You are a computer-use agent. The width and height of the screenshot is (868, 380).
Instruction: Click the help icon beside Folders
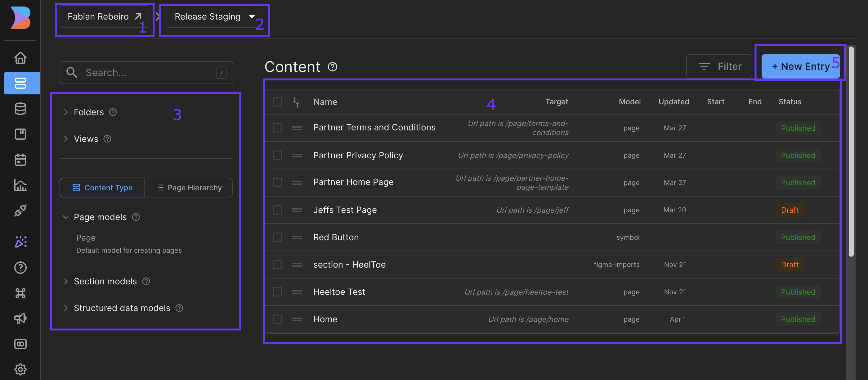point(113,112)
